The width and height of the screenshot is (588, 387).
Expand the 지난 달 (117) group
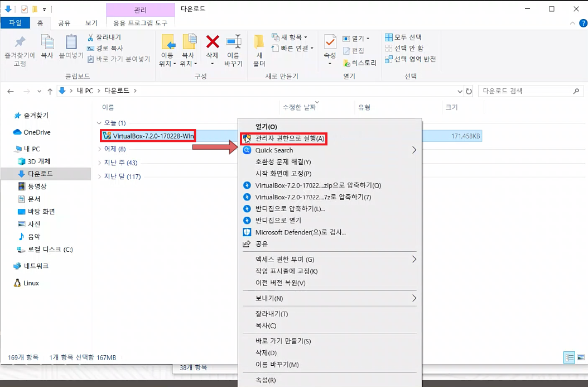point(99,176)
